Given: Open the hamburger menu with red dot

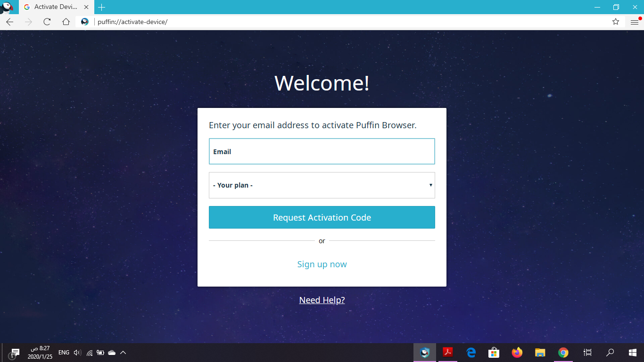Looking at the screenshot, I should [635, 22].
